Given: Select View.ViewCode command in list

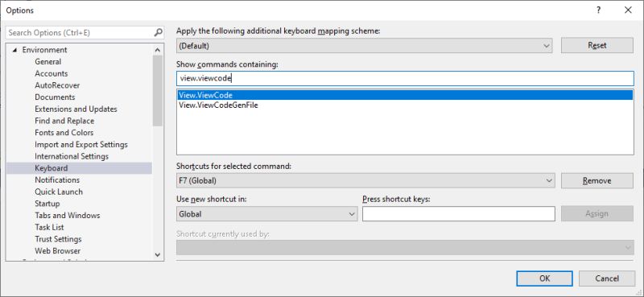Looking at the screenshot, I should point(405,95).
